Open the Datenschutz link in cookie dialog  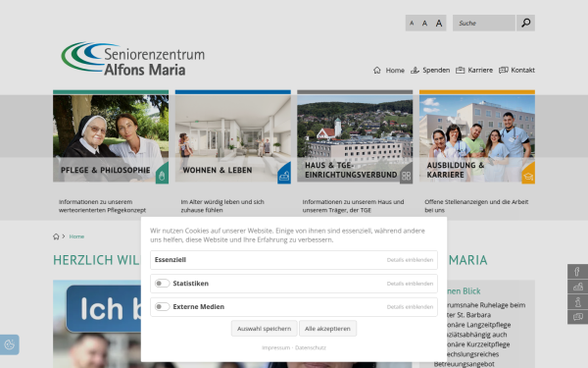click(x=311, y=347)
